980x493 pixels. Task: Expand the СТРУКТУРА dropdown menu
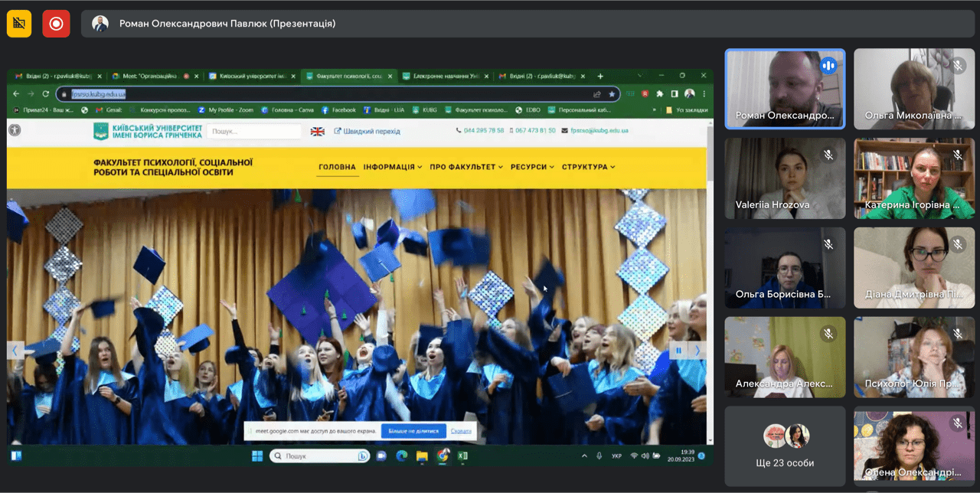coord(588,167)
